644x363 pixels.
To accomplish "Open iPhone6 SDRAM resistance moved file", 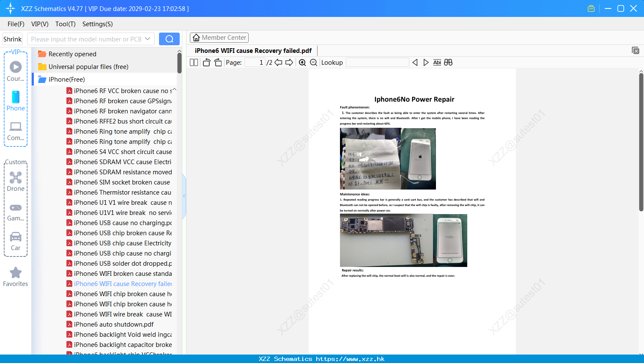I will point(119,172).
